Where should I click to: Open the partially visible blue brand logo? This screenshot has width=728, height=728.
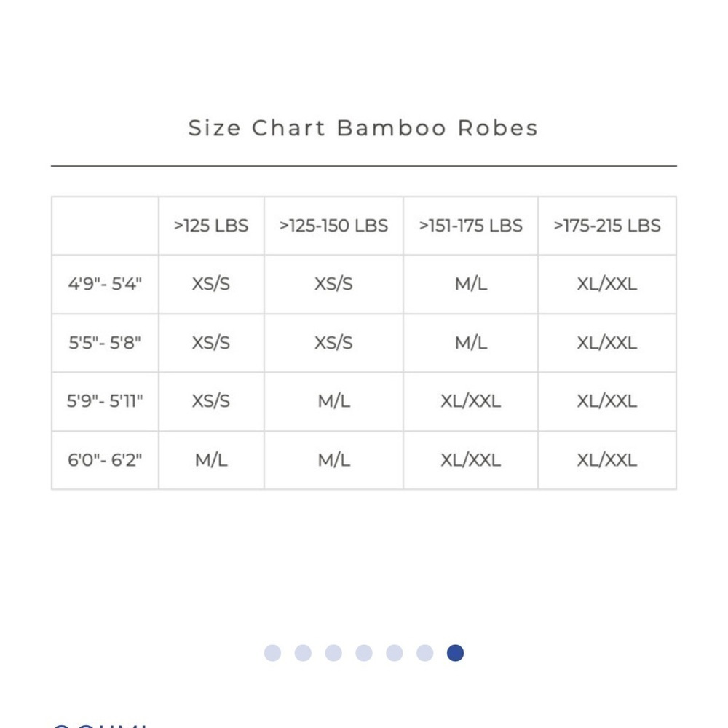coord(100,725)
